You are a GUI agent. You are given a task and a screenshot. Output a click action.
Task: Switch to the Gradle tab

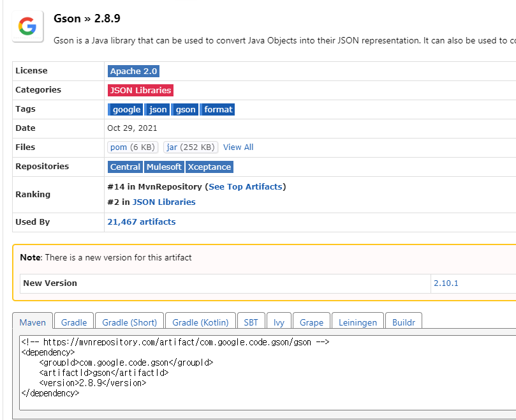pyautogui.click(x=74, y=322)
